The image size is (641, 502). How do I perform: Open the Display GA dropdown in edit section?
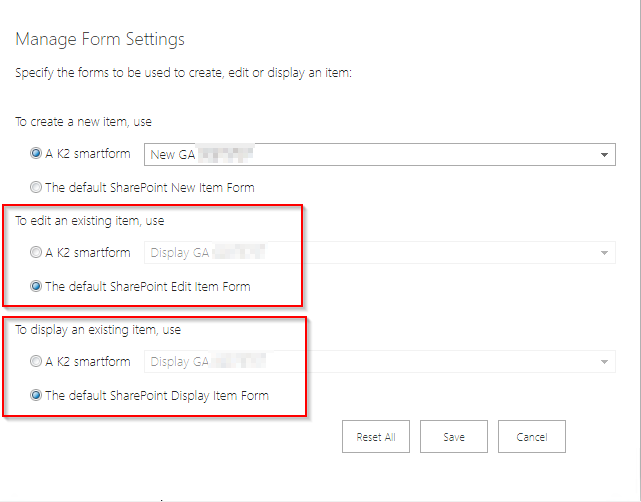(x=380, y=253)
